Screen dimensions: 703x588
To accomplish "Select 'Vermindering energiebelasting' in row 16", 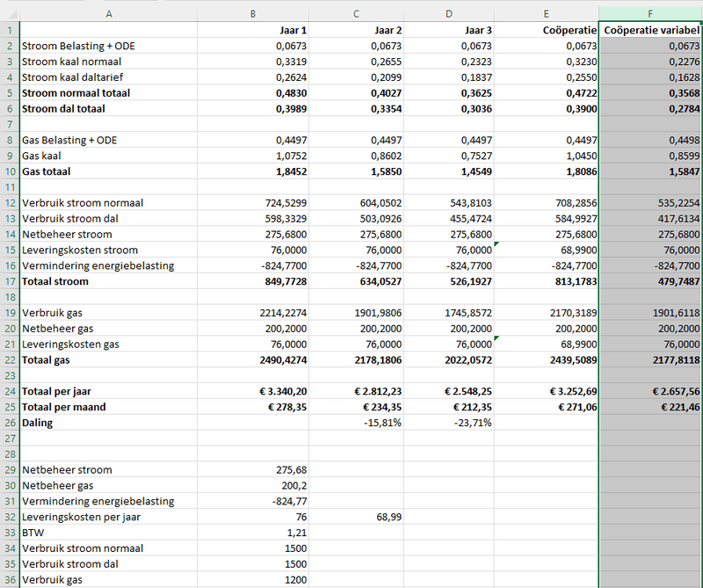I will point(108,265).
